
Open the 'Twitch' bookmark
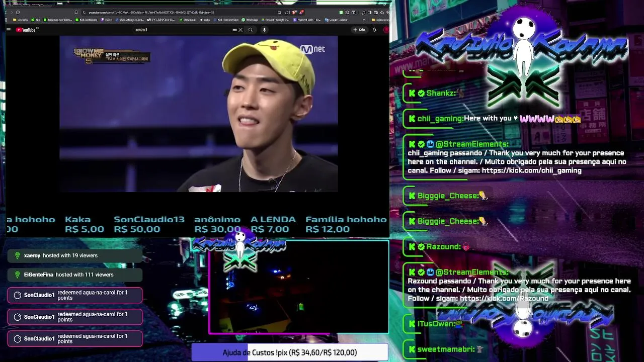106,20
